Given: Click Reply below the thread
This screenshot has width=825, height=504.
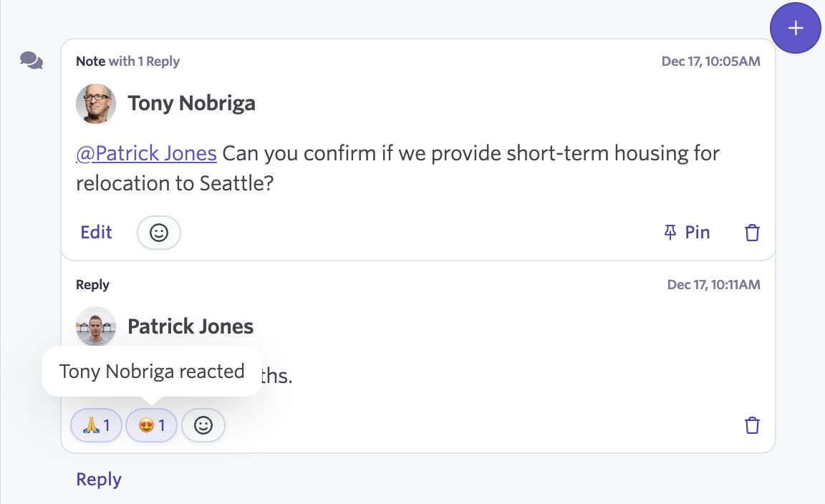Looking at the screenshot, I should tap(99, 479).
